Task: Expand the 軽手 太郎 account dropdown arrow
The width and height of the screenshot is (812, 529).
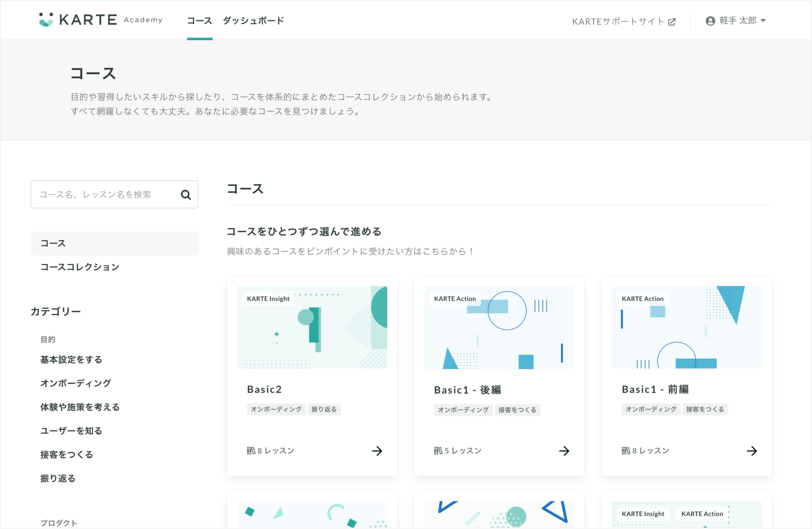Action: (763, 21)
